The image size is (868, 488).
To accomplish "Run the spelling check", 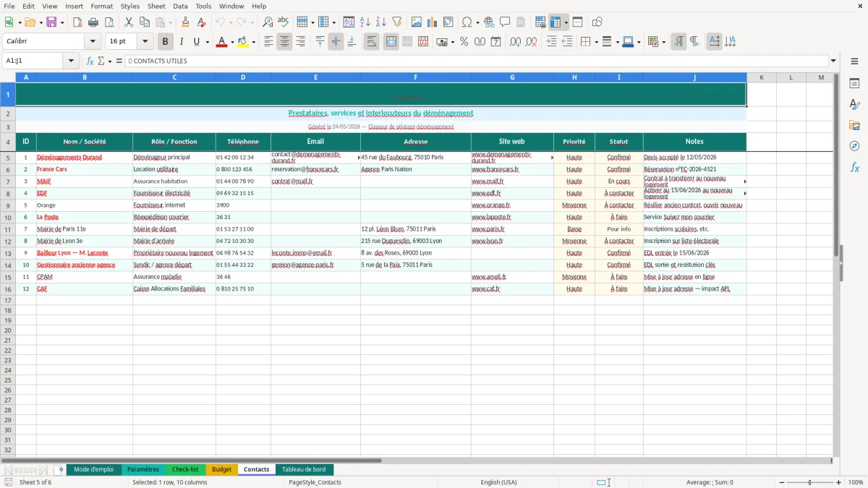I will pos(284,22).
